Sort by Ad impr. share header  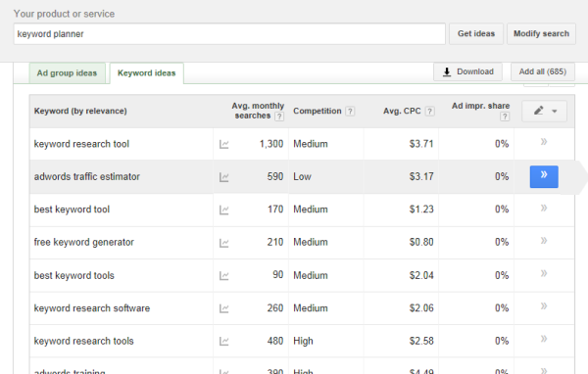pyautogui.click(x=480, y=106)
